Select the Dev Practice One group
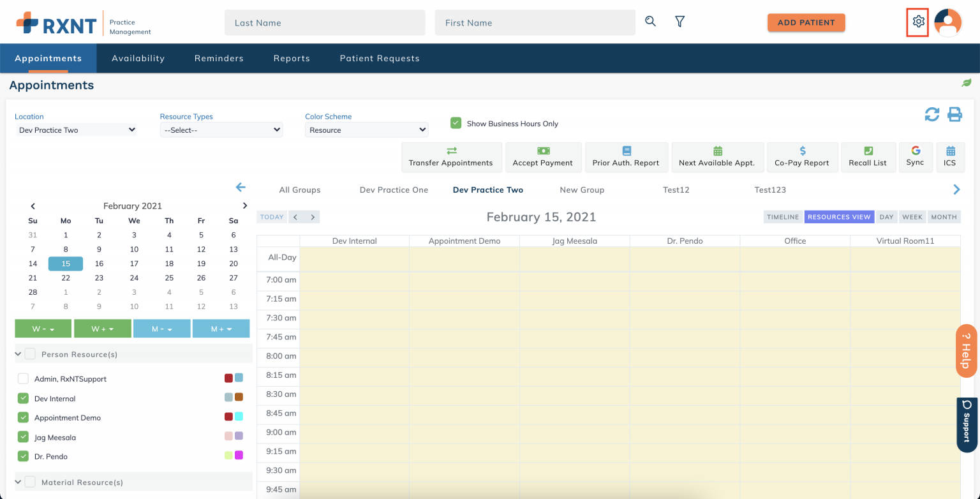The height and width of the screenshot is (499, 980). (x=394, y=190)
